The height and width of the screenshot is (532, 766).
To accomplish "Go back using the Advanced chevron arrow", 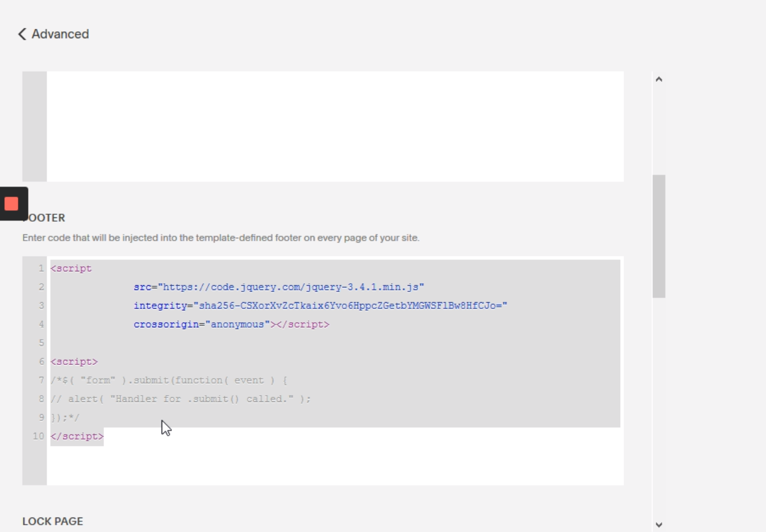I will (x=22, y=34).
